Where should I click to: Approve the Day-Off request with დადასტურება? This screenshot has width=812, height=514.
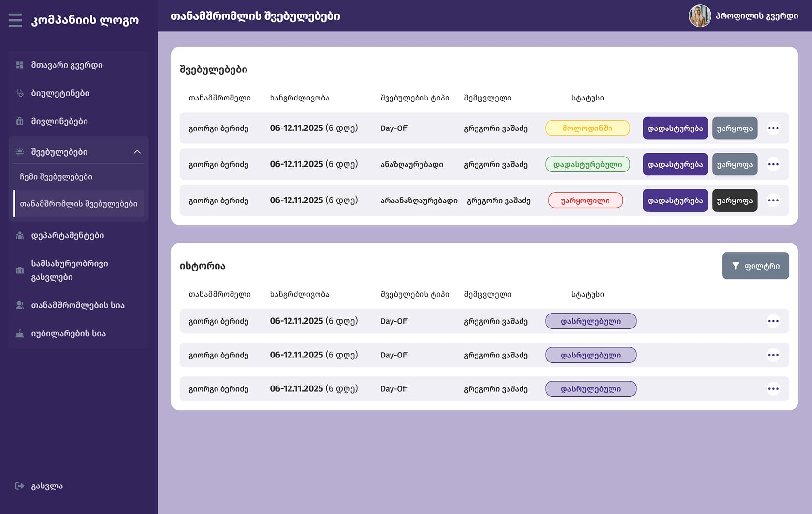(x=675, y=128)
